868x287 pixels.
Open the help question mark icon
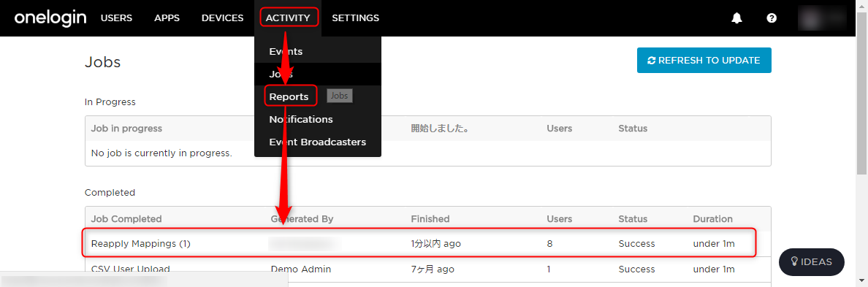click(x=772, y=18)
